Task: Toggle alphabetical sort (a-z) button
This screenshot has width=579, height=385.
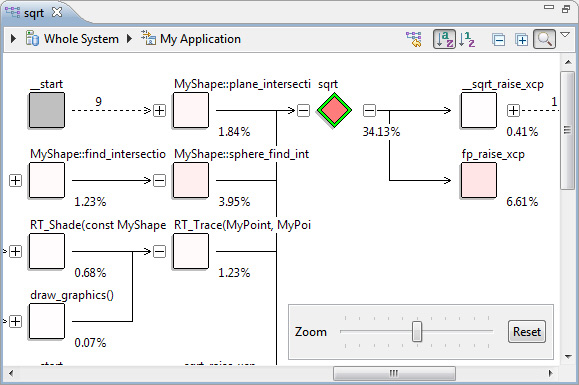Action: 444,39
